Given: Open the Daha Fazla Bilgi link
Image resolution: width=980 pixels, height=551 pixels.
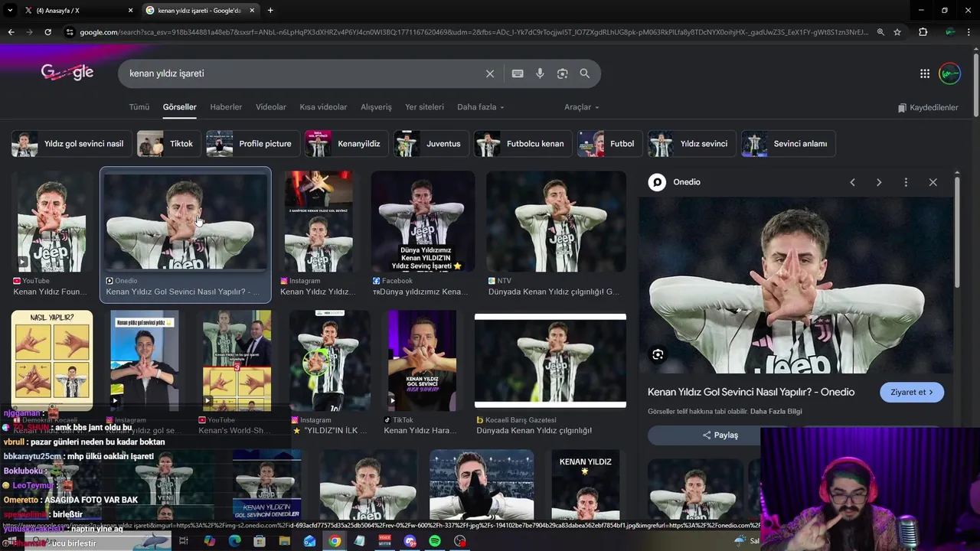Looking at the screenshot, I should point(776,412).
